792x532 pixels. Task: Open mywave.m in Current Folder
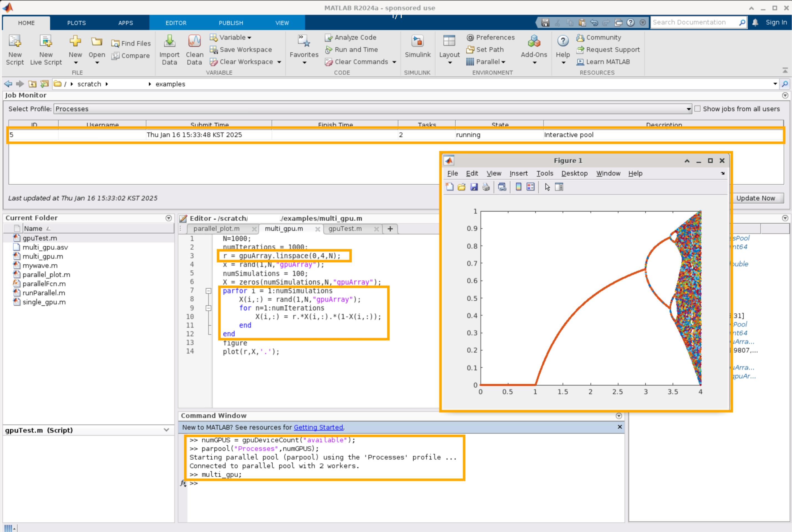click(x=40, y=265)
